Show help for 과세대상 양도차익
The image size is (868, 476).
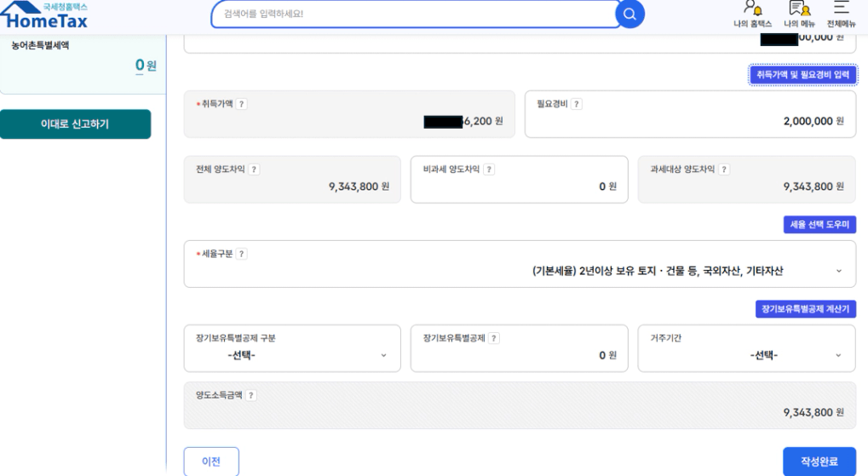[x=724, y=169]
